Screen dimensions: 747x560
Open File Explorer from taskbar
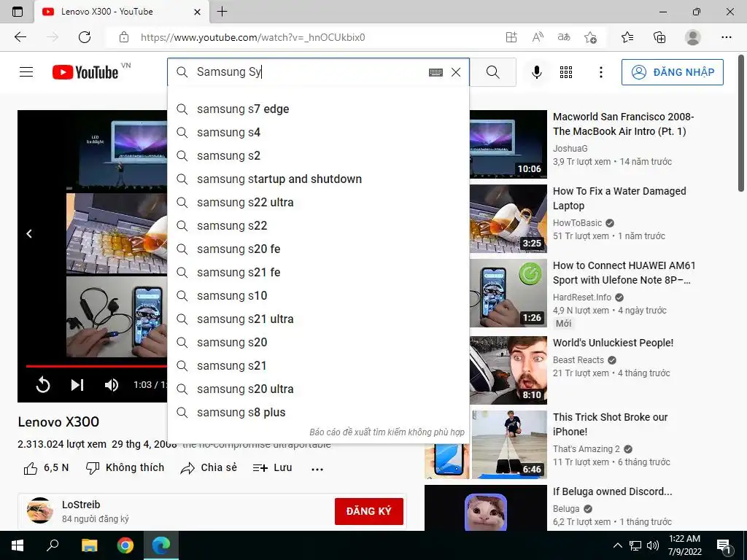pyautogui.click(x=89, y=545)
